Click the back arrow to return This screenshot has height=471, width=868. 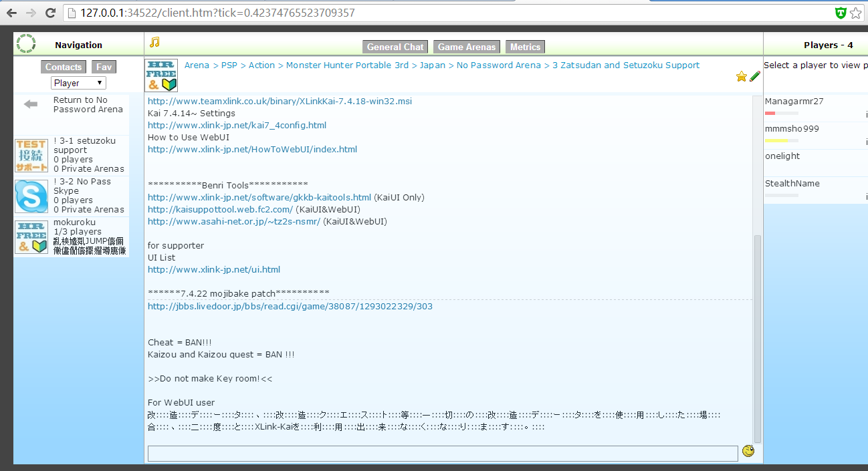pos(31,104)
